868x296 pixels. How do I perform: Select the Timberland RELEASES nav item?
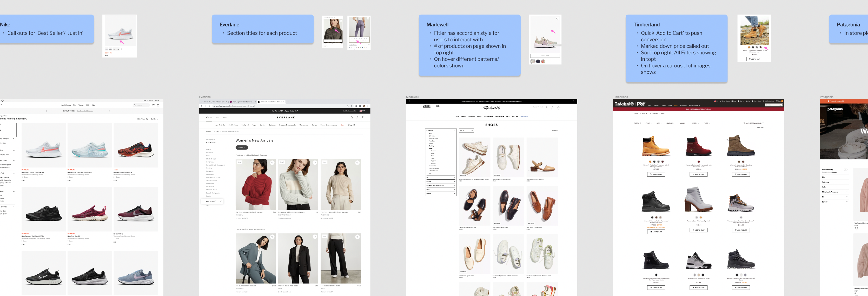click(x=683, y=105)
